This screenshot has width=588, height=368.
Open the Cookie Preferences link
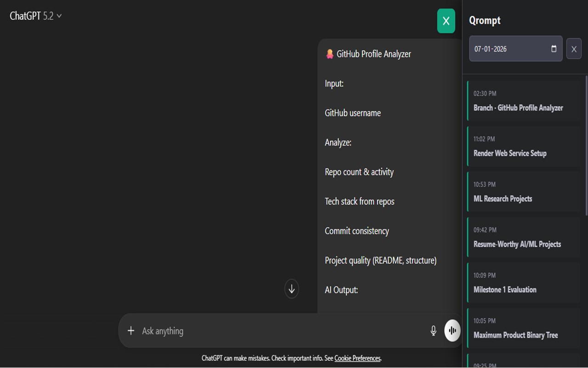tap(357, 358)
